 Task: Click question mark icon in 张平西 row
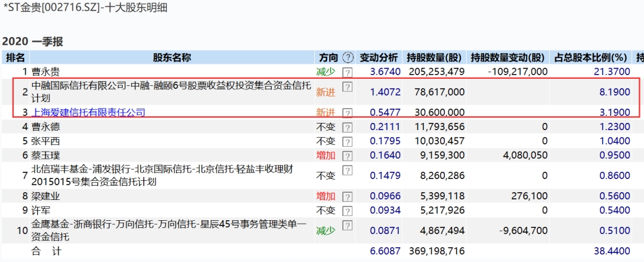347,141
